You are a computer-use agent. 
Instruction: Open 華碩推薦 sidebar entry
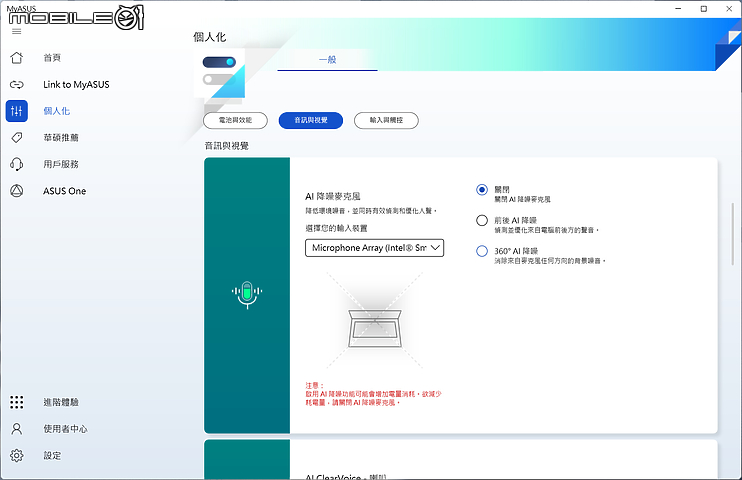tap(61, 138)
